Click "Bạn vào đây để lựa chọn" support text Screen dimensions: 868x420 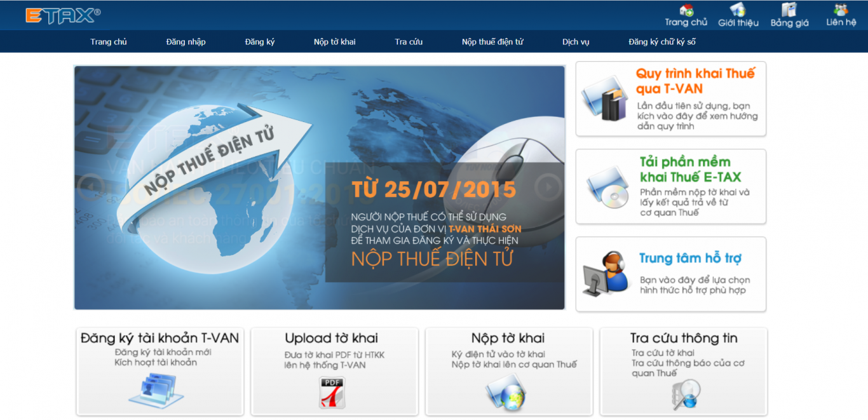[695, 280]
